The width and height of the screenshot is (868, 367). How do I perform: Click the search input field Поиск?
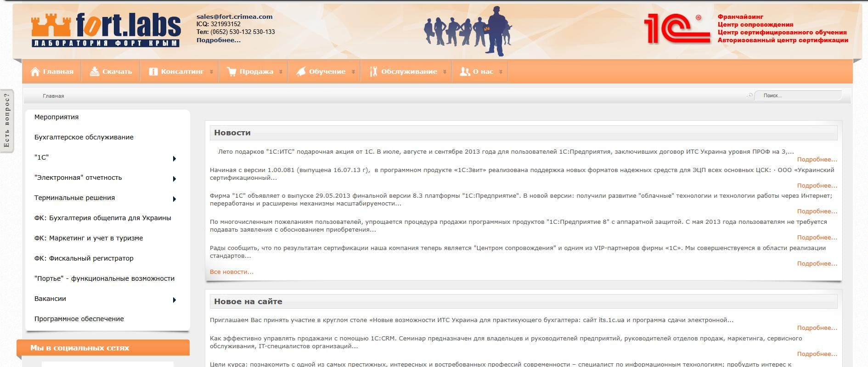click(799, 95)
